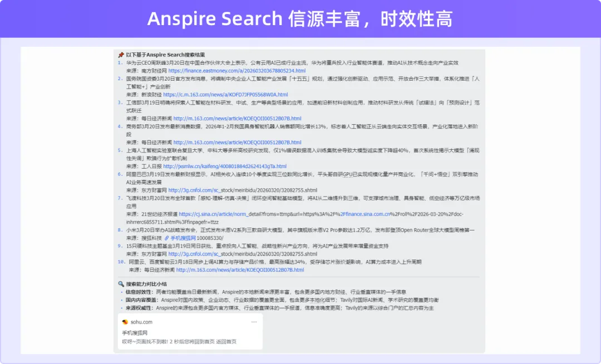Viewport: 601px width, 364px height.
Task: Click result 2 text about 国务院国资委
Action: (x=303, y=83)
